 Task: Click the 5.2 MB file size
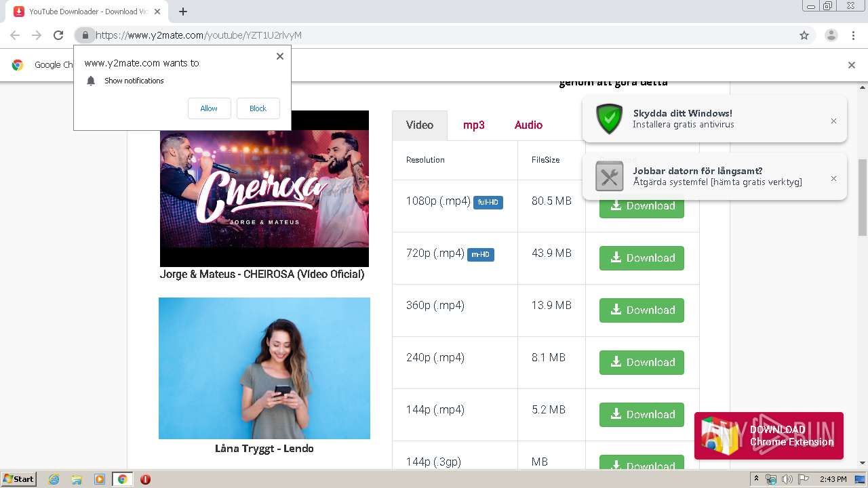point(549,410)
